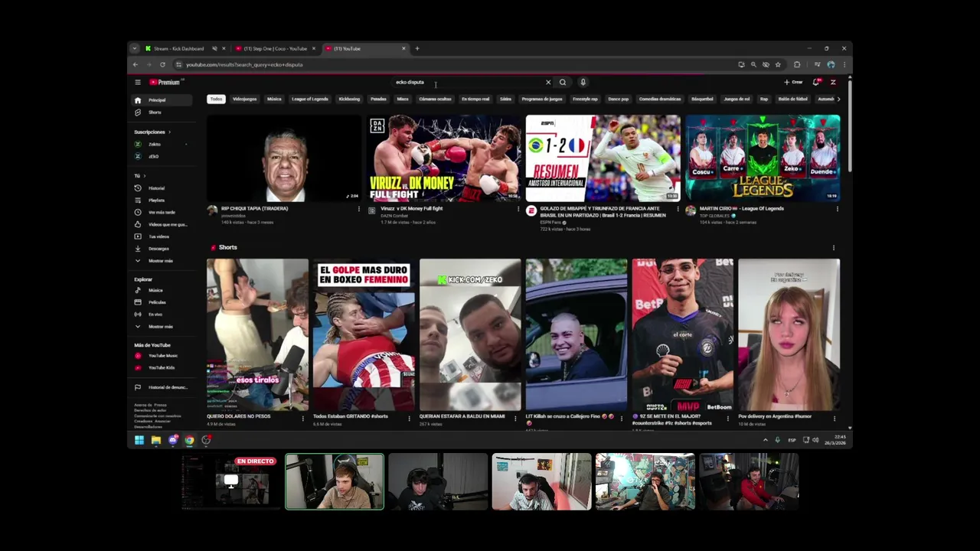Open Ver más tarde list

162,212
